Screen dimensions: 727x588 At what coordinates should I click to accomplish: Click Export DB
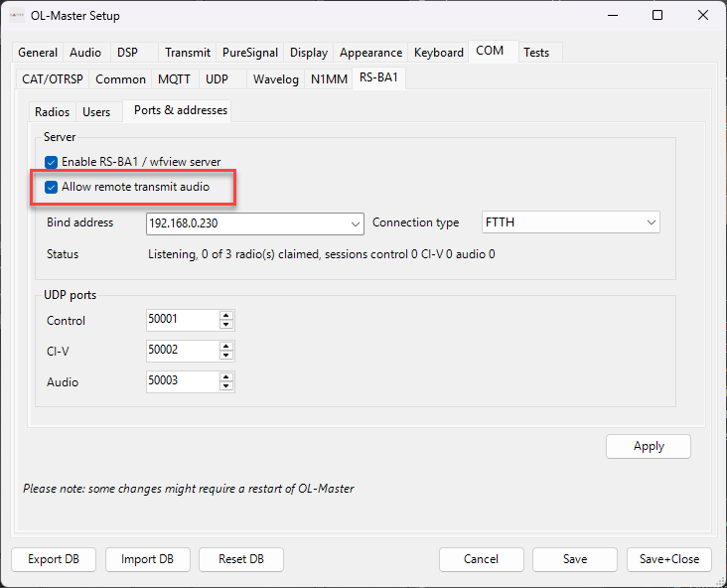click(x=54, y=560)
